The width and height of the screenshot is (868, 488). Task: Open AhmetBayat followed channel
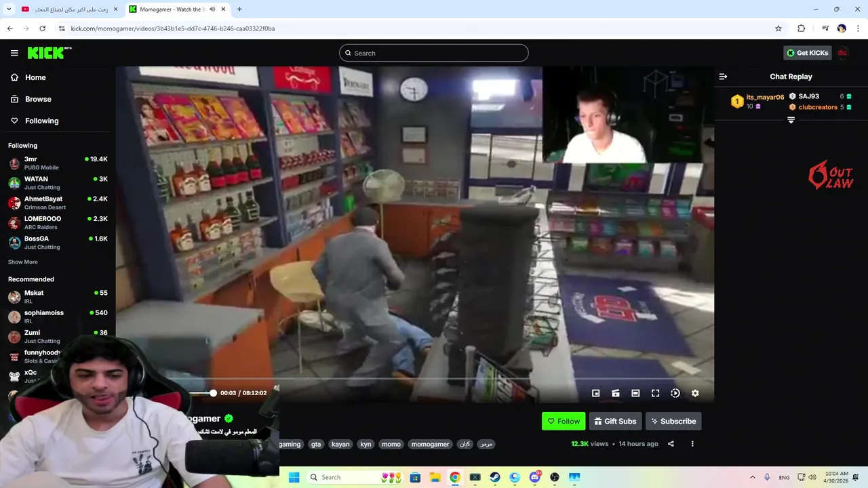pos(58,203)
